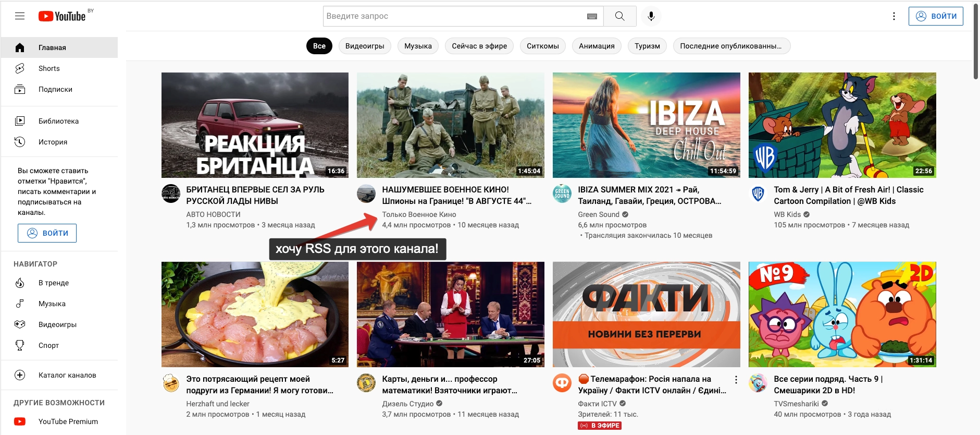This screenshot has width=980, height=435.
Task: Click the search query input field
Action: [x=453, y=16]
